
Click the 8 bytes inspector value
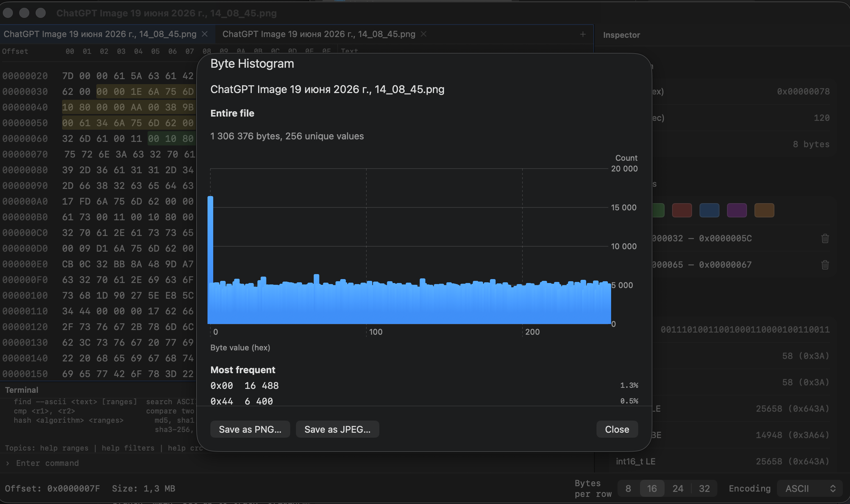pyautogui.click(x=811, y=144)
